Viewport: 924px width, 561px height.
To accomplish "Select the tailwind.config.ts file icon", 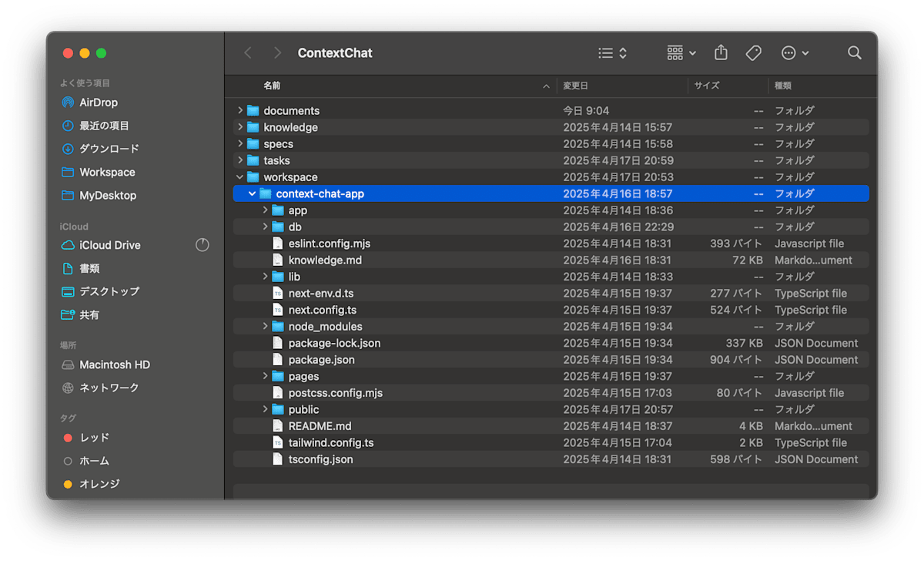I will [x=278, y=442].
